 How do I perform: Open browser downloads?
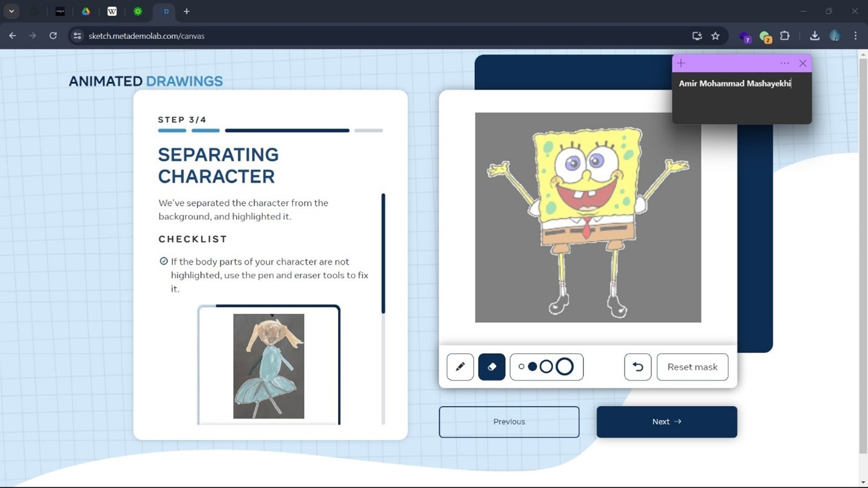click(815, 36)
